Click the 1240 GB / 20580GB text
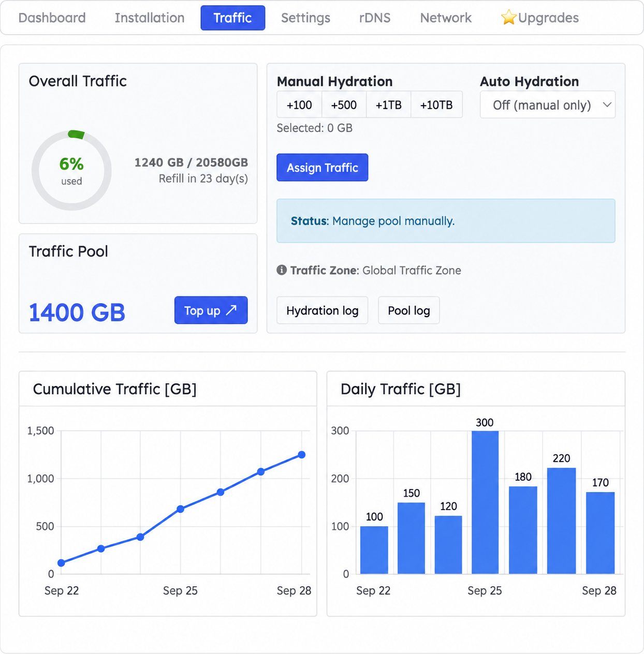The height and width of the screenshot is (654, 644). click(x=191, y=162)
